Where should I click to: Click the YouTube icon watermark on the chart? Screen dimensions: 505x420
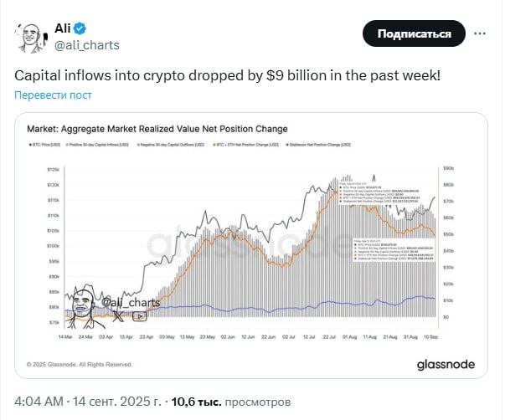(x=139, y=315)
